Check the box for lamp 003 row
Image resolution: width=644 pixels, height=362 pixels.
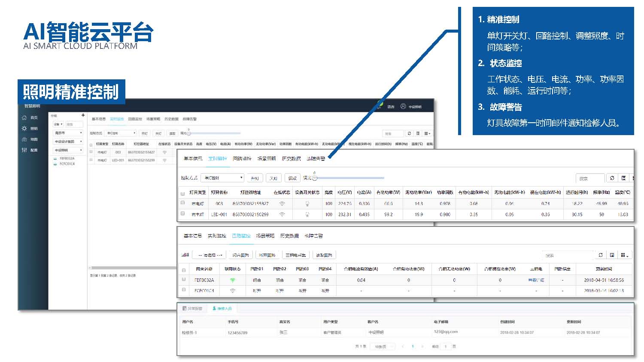coord(183,203)
